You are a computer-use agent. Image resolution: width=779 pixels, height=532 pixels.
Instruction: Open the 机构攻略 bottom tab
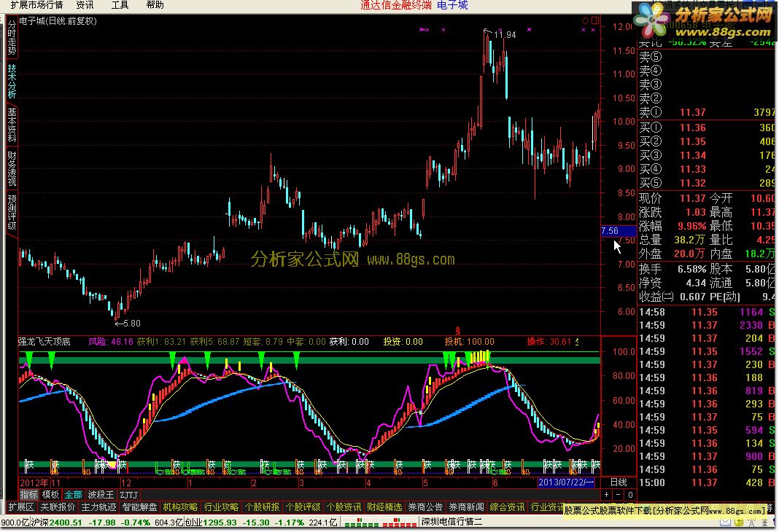coord(180,507)
